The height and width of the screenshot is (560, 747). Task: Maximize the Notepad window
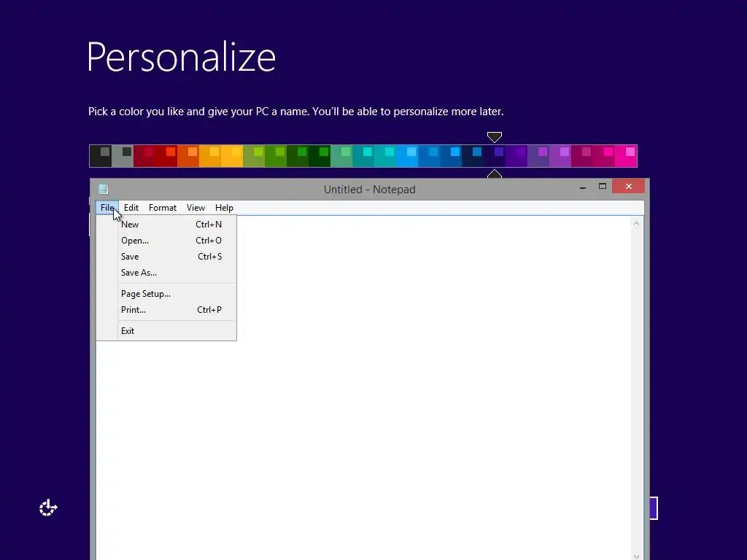602,186
